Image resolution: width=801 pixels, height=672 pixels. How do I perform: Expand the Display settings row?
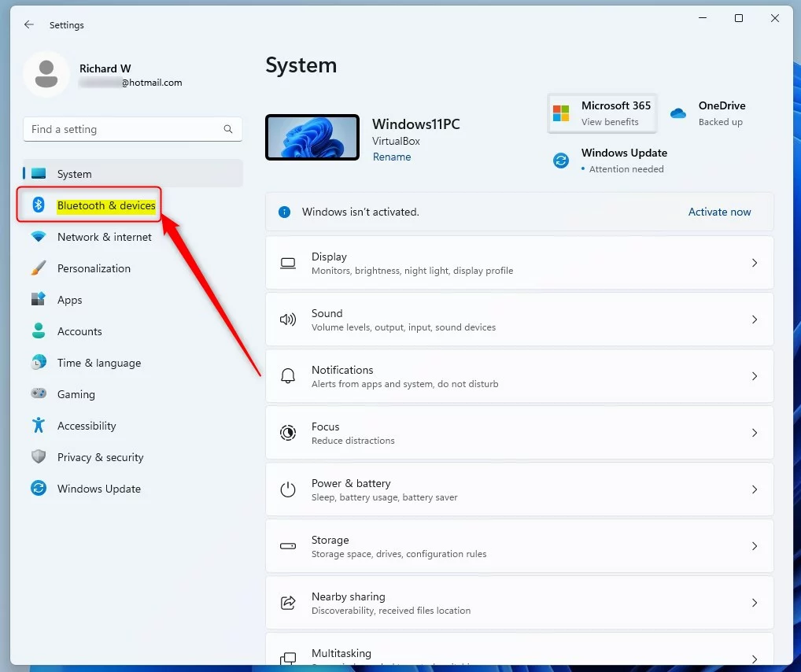[x=754, y=263]
